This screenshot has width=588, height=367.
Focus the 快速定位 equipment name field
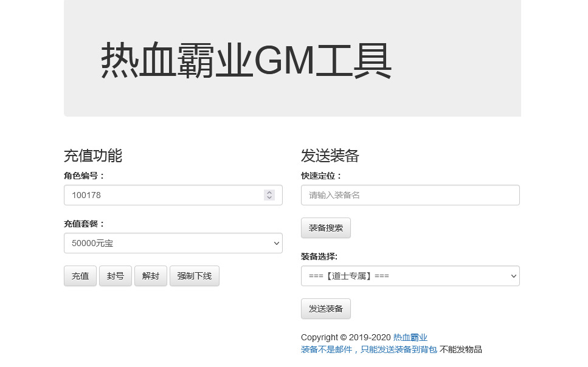410,195
